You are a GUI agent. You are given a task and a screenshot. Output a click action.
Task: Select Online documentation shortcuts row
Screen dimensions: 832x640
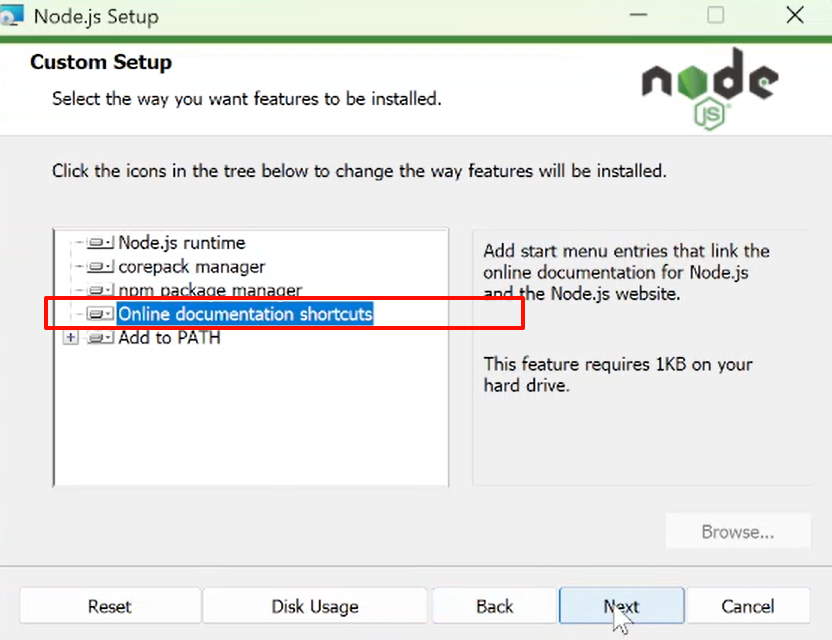(245, 314)
